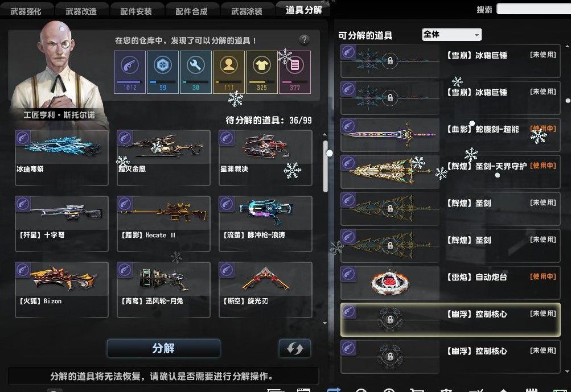
Task: Select the scope accessory icon showing 59
Action: click(163, 72)
